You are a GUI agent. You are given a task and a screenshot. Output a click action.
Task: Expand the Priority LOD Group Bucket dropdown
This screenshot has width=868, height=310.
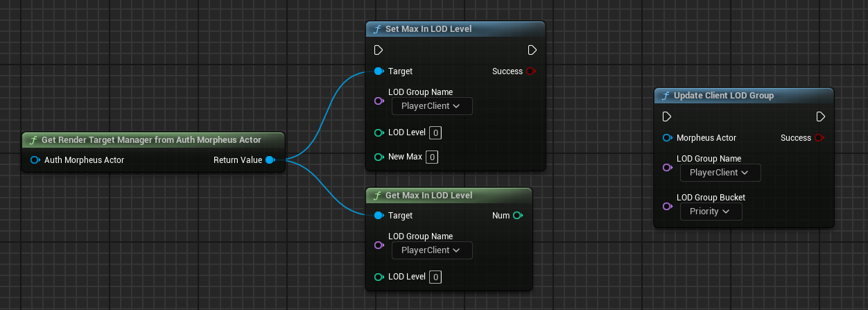pos(711,212)
